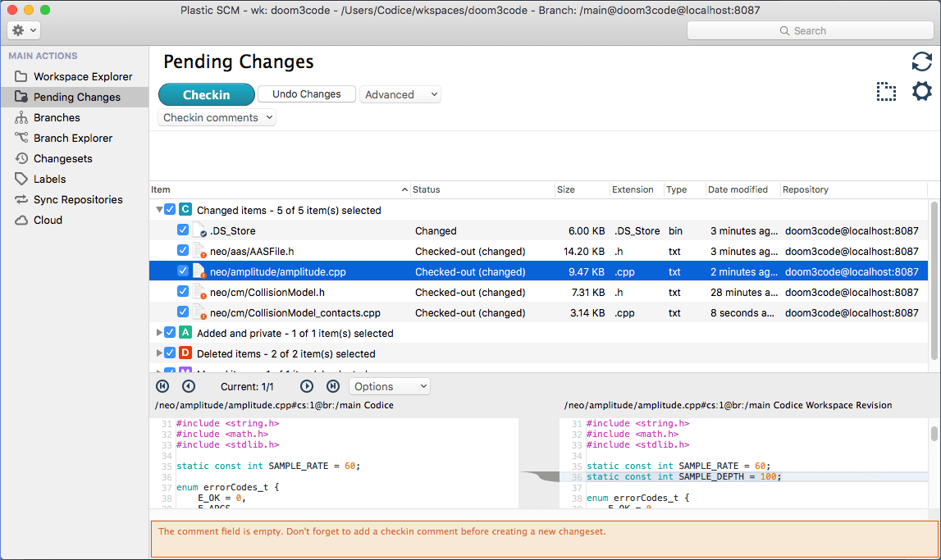This screenshot has width=941, height=560.
Task: Uncheck the CollisionModel_contacts.cpp checkbox
Action: [183, 312]
